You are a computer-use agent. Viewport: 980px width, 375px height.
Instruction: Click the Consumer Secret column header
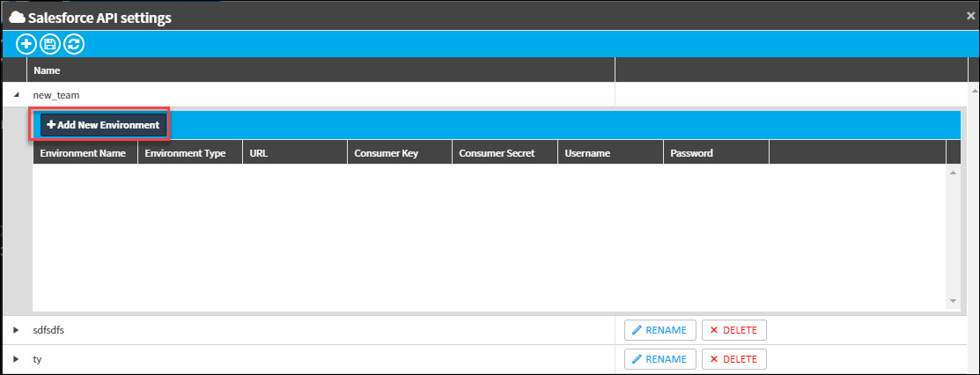(x=505, y=152)
